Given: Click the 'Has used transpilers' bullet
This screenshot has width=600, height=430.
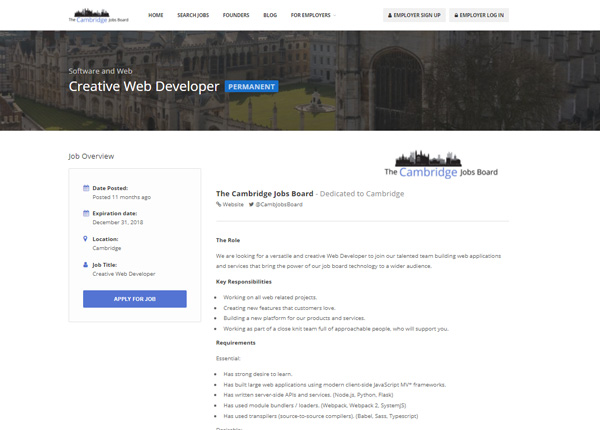Looking at the screenshot, I should coord(321,416).
